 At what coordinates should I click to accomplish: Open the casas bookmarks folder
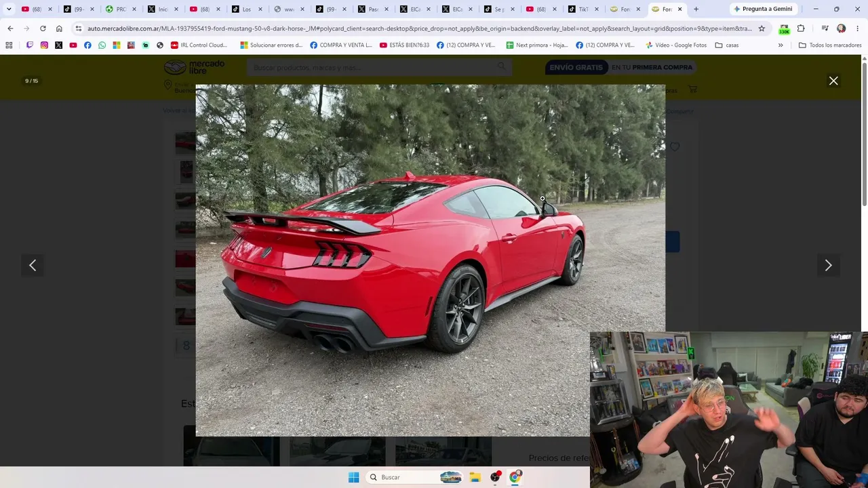click(727, 45)
